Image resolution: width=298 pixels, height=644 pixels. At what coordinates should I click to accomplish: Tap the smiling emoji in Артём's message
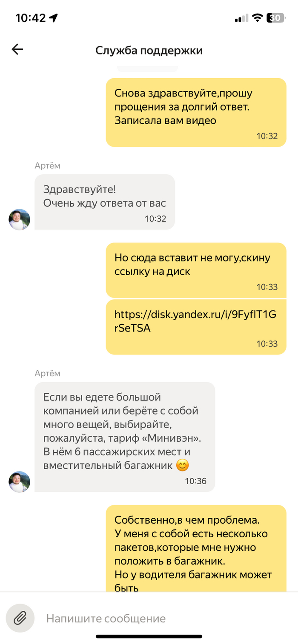pyautogui.click(x=182, y=465)
